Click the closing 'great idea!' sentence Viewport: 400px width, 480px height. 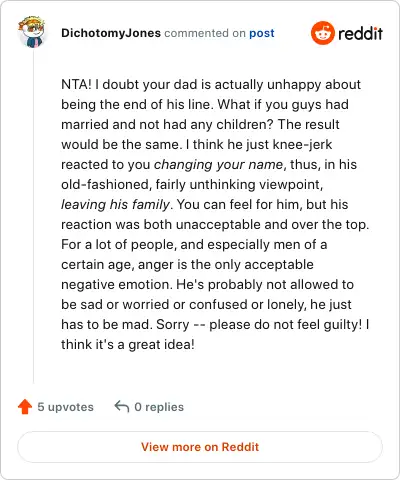(x=161, y=344)
